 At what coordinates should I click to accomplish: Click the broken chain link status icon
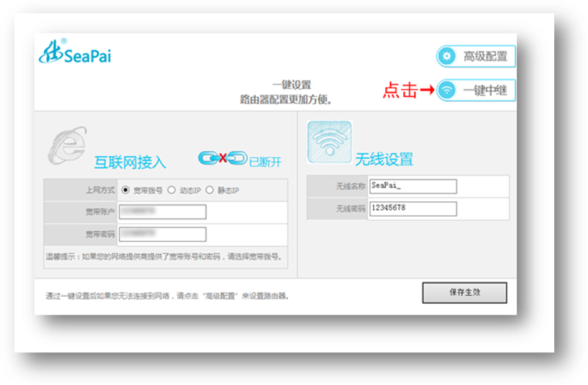pyautogui.click(x=223, y=158)
